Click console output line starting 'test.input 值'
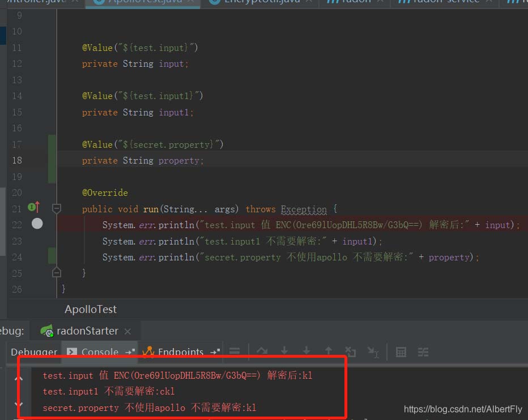The width and height of the screenshot is (528, 420). (x=177, y=375)
